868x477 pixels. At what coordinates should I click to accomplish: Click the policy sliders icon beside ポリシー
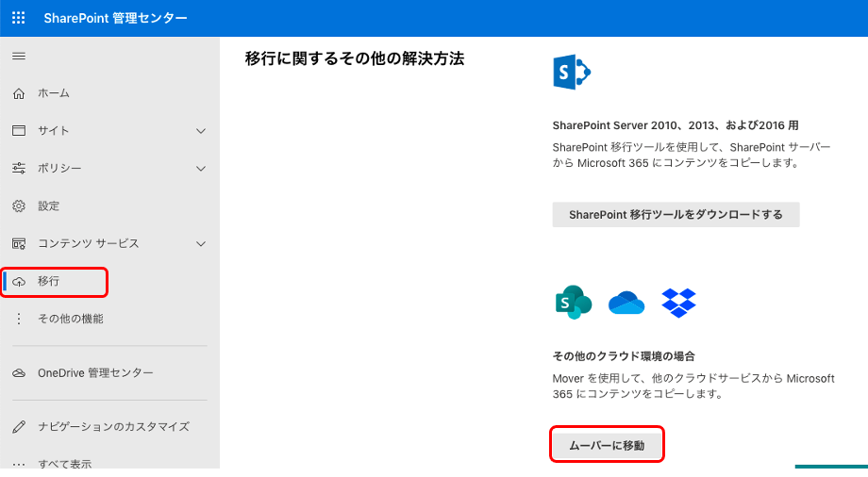pos(19,168)
